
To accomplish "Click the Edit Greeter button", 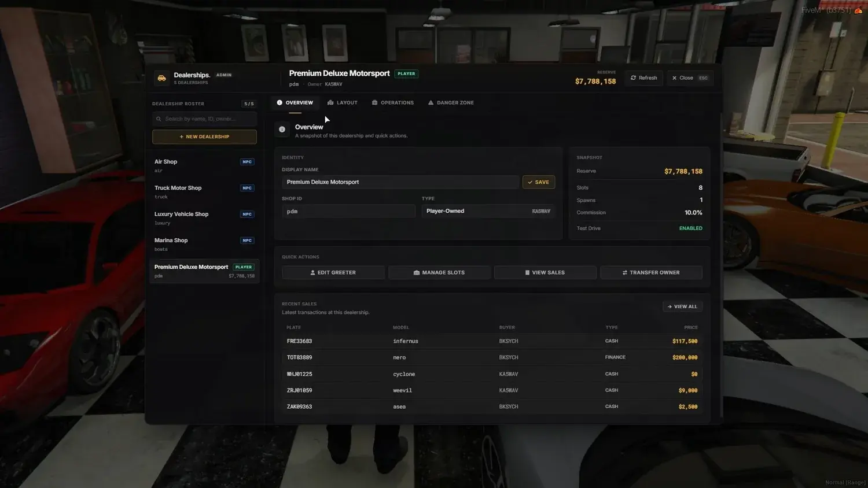I will (x=333, y=272).
